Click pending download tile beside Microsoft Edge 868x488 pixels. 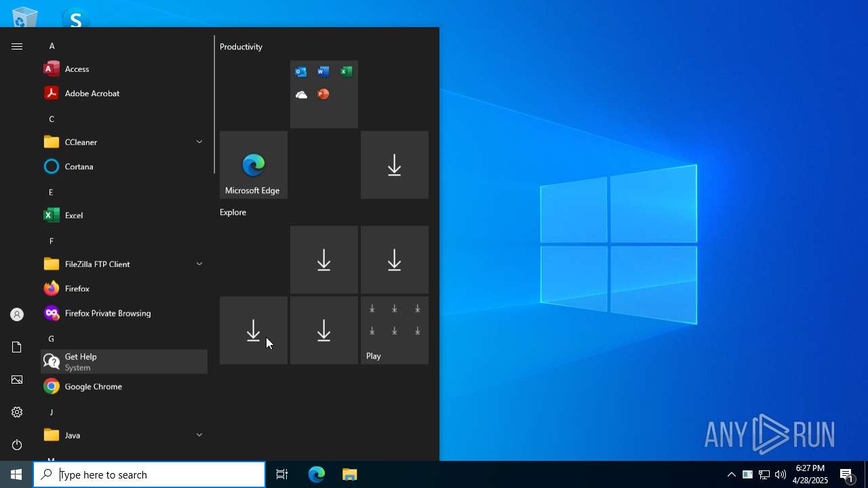(395, 165)
